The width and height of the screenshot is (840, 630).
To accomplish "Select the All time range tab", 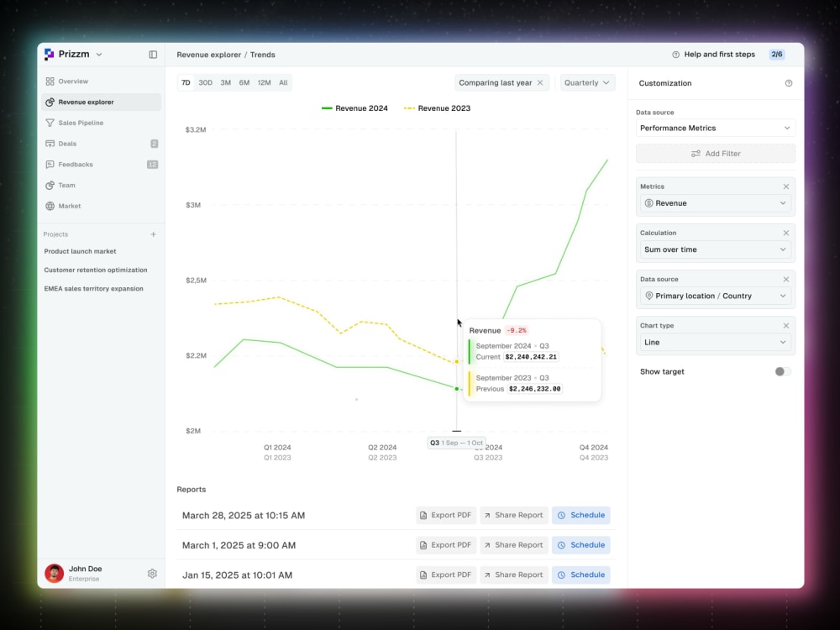I will tap(283, 82).
